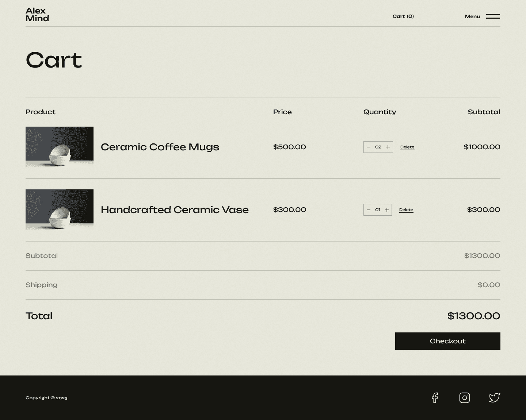Select the mugs quantity field showing 02
Viewport: 526px width, 420px height.
click(378, 147)
